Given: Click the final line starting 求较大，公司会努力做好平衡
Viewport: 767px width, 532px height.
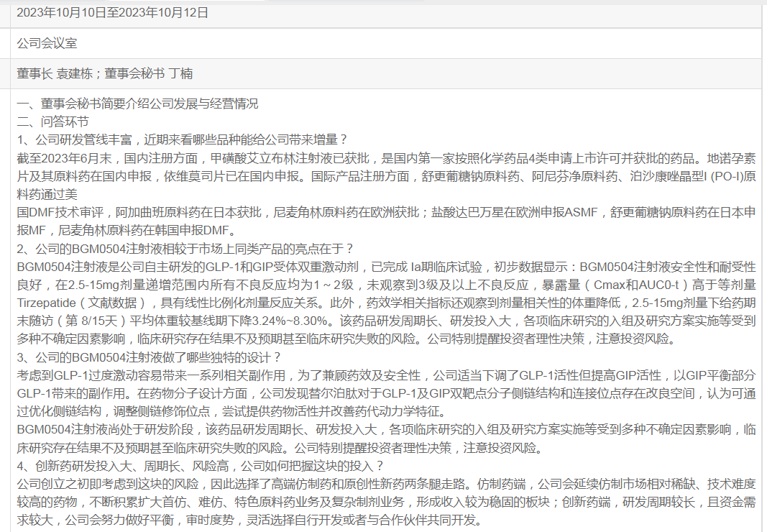Looking at the screenshot, I should click(x=250, y=520).
